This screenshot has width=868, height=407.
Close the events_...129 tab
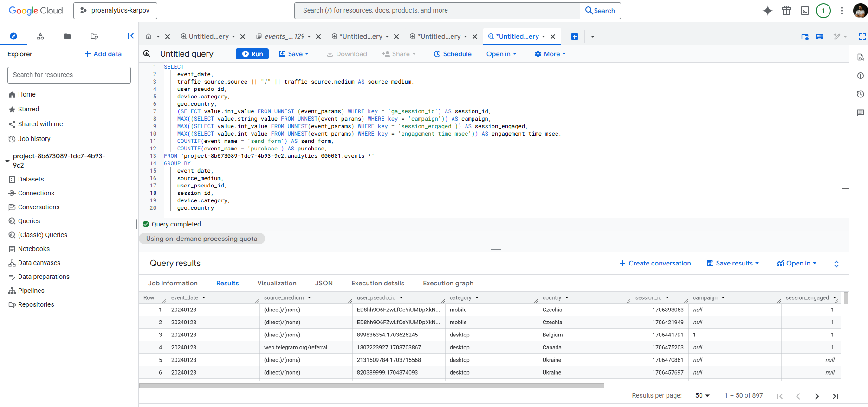pyautogui.click(x=318, y=37)
